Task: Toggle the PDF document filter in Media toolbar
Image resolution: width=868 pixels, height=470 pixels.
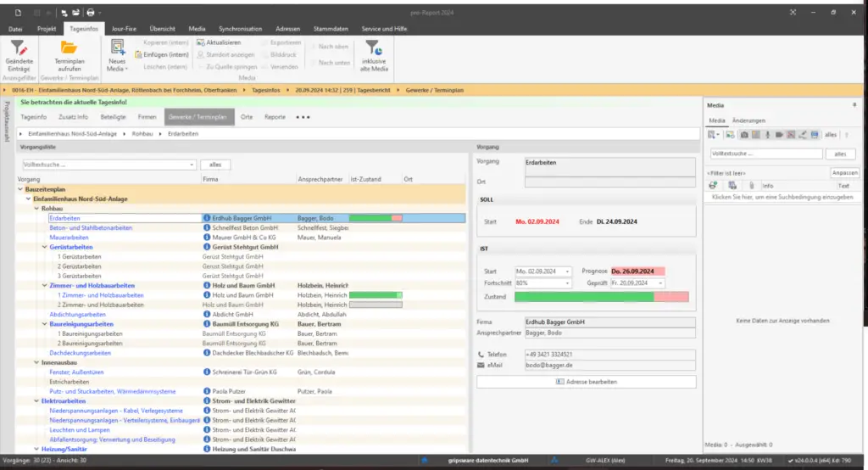Action: [791, 135]
